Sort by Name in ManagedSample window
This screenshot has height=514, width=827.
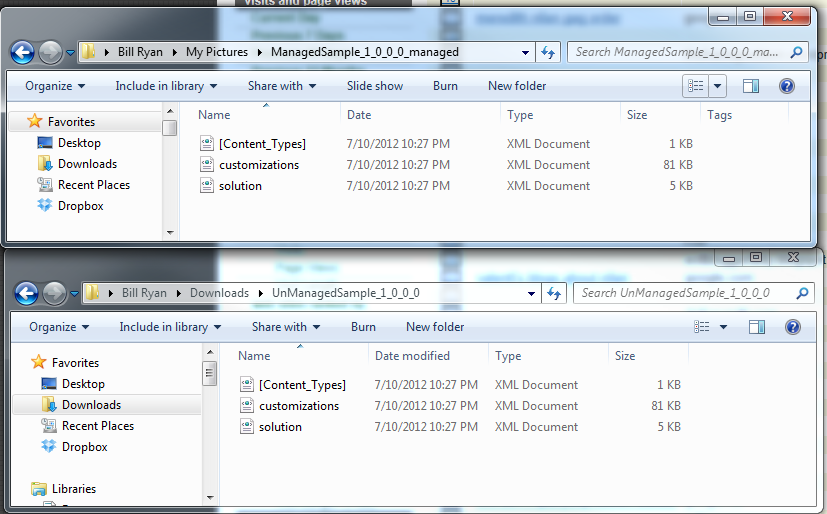click(214, 115)
